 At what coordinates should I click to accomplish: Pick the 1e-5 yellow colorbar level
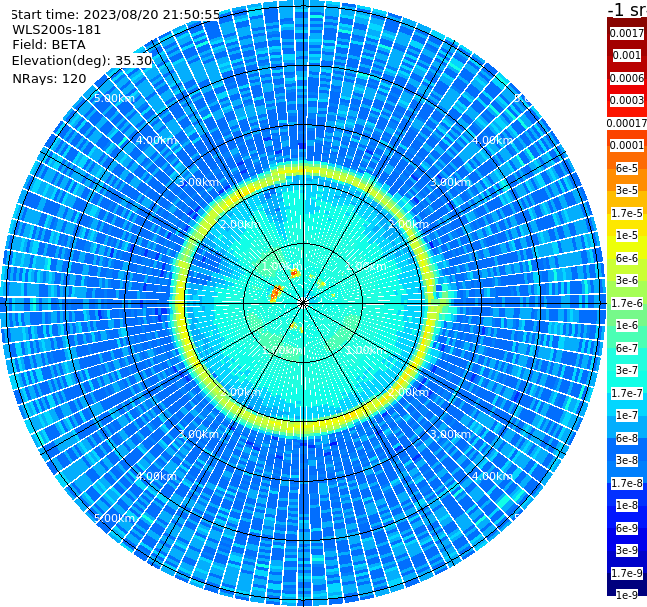pos(627,235)
